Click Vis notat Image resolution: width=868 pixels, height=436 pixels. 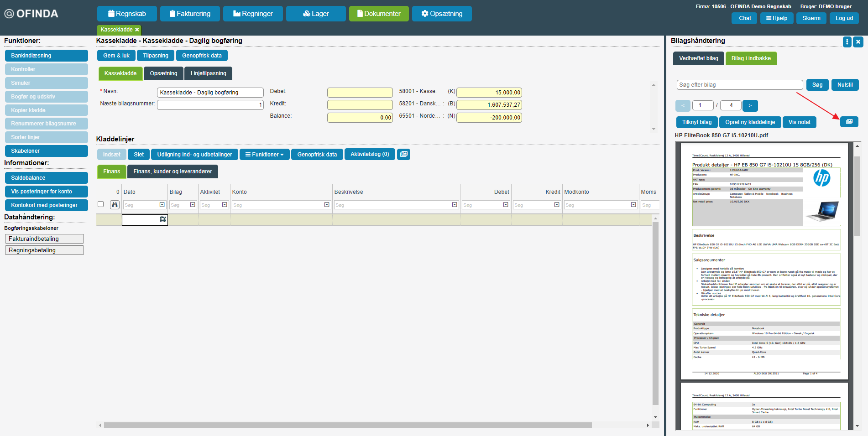800,122
